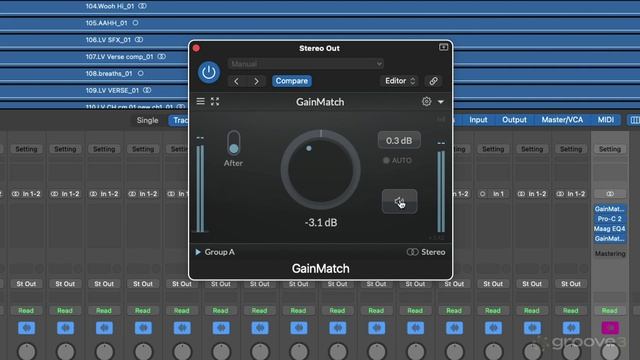Screen dimensions: 640x360
Task: Open the GainMatch hamburger menu
Action: (x=200, y=101)
